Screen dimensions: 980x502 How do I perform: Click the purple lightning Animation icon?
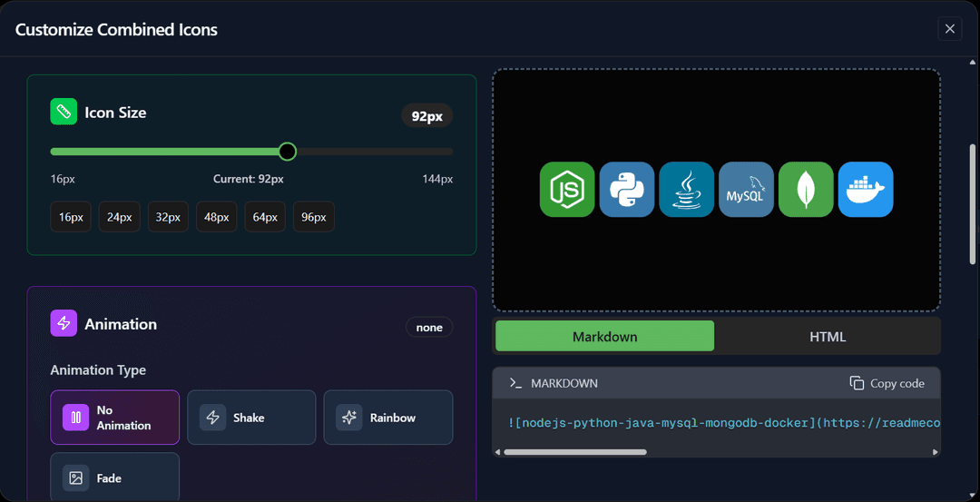click(x=64, y=323)
